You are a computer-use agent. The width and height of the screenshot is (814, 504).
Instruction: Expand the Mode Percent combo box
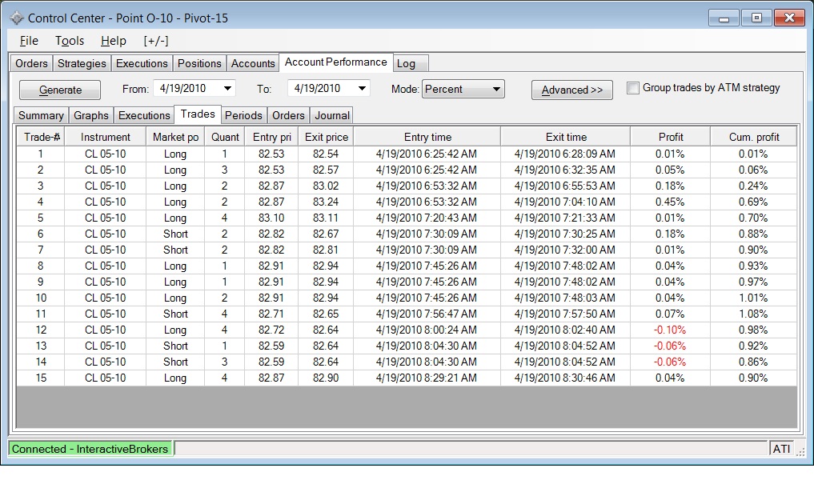pos(463,89)
